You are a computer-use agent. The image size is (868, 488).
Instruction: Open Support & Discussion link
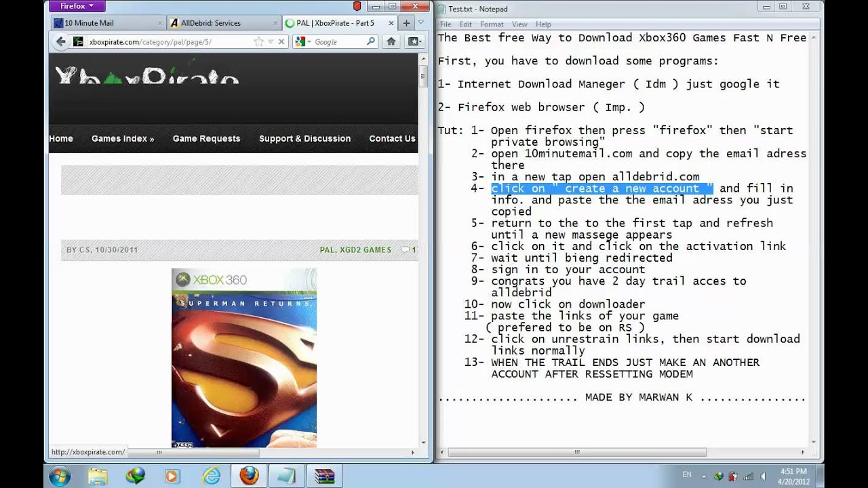point(304,138)
